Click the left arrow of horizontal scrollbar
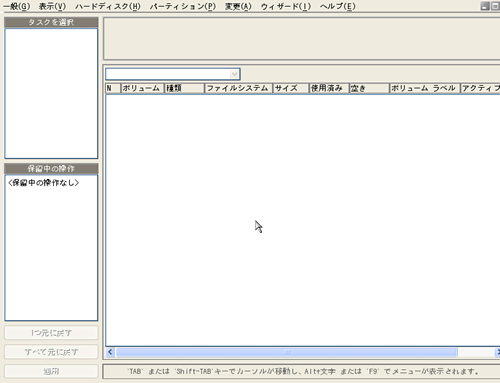 (110, 352)
